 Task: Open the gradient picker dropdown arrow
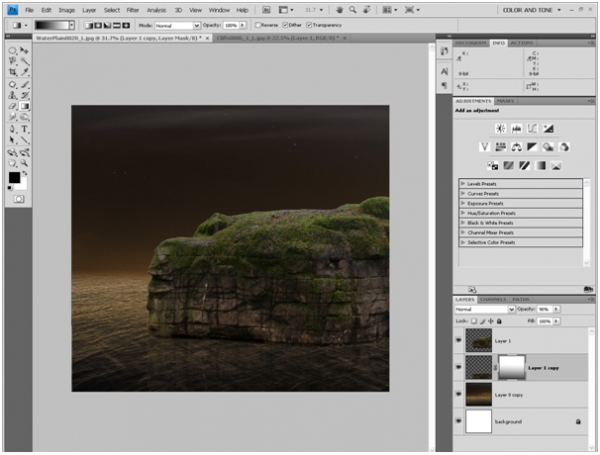71,25
